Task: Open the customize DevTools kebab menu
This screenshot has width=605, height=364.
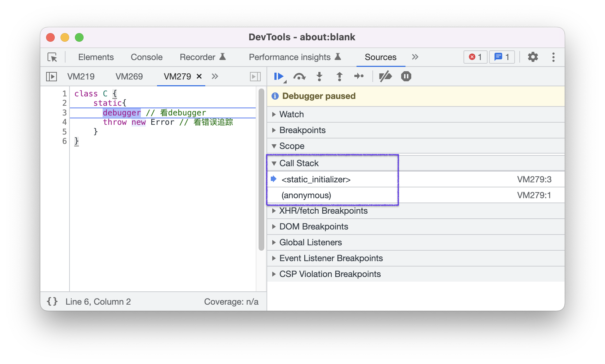Action: click(x=553, y=57)
